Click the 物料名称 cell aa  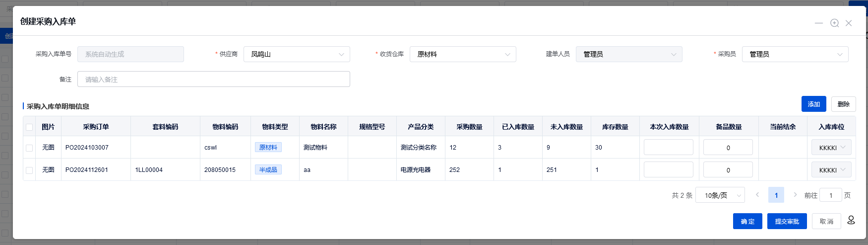tap(307, 170)
